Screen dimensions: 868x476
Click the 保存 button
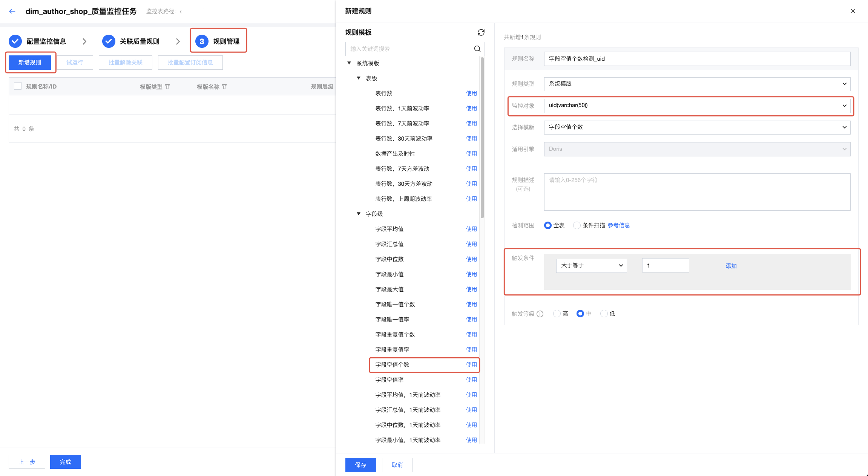(x=360, y=465)
